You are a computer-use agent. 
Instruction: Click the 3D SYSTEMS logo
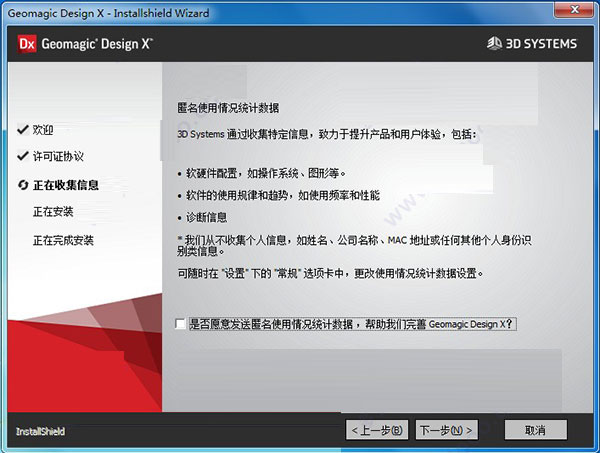coord(532,44)
